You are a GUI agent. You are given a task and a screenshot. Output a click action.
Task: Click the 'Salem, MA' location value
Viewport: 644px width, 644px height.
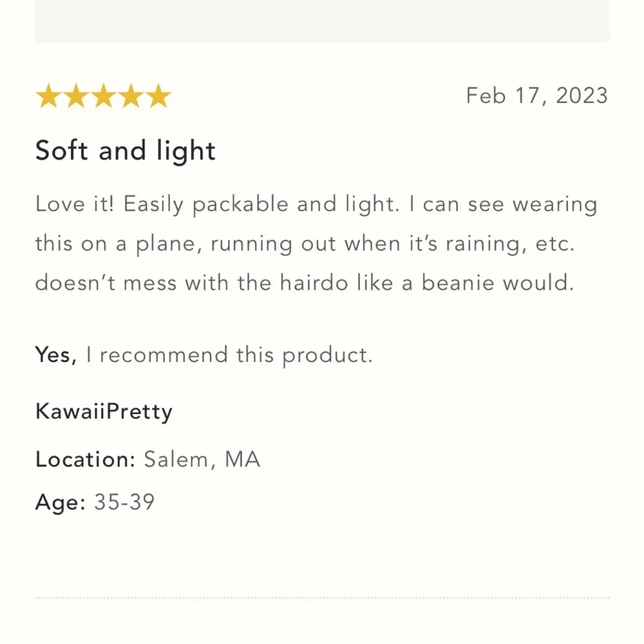click(202, 460)
